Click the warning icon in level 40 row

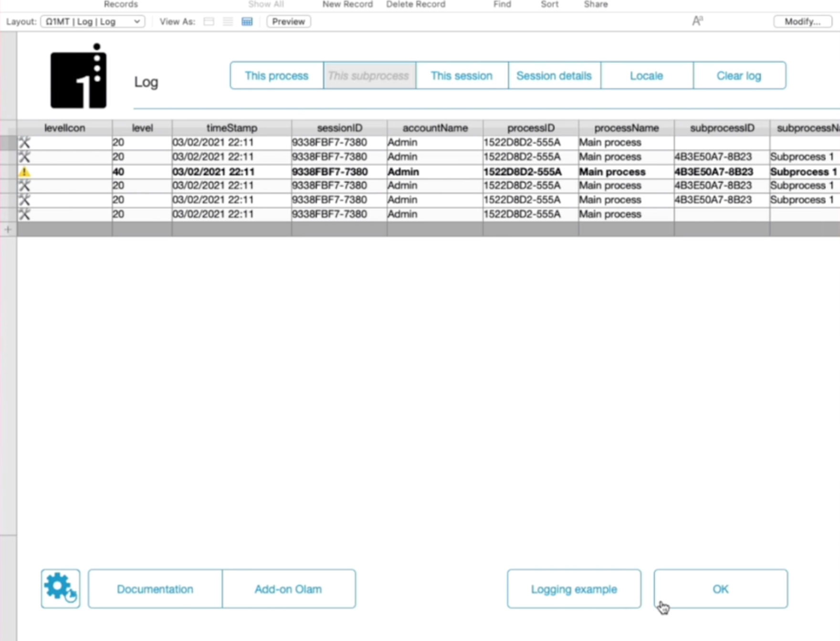coord(24,172)
